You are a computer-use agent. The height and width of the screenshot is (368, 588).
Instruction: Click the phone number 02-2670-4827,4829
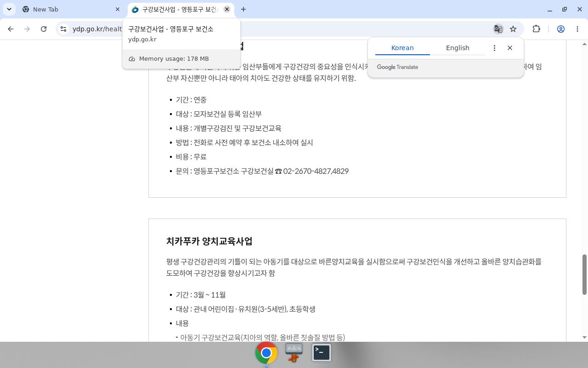pyautogui.click(x=316, y=171)
